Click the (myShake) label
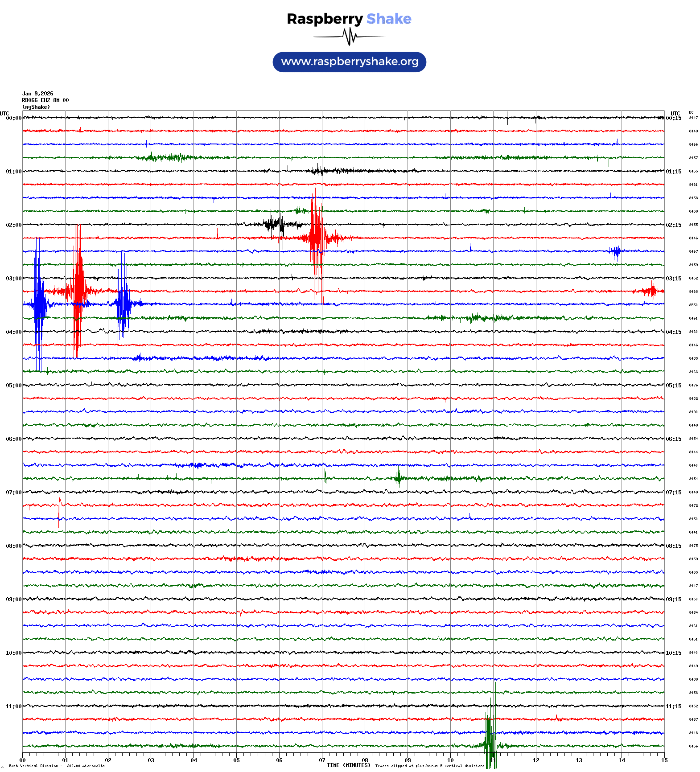 pos(36,107)
